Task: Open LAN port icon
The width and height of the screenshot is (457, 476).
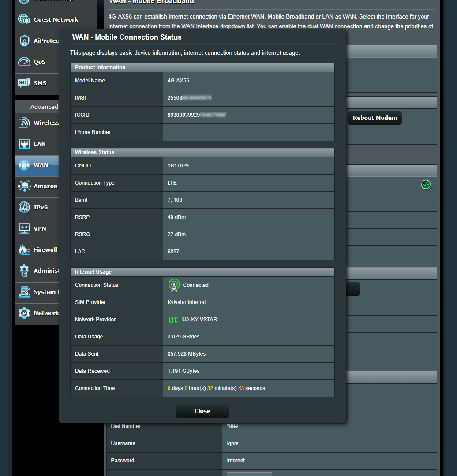Action: click(x=24, y=144)
